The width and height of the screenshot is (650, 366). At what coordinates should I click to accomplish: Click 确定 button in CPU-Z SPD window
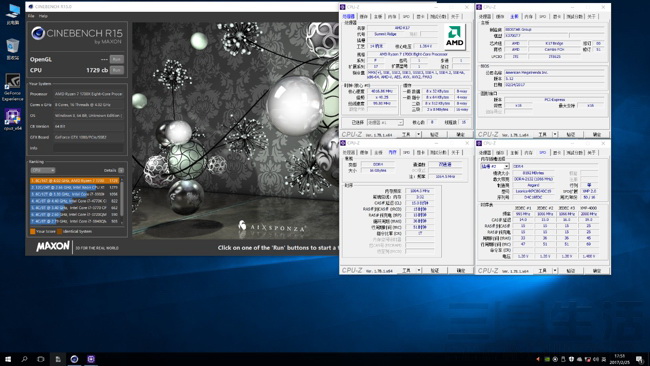(x=597, y=270)
